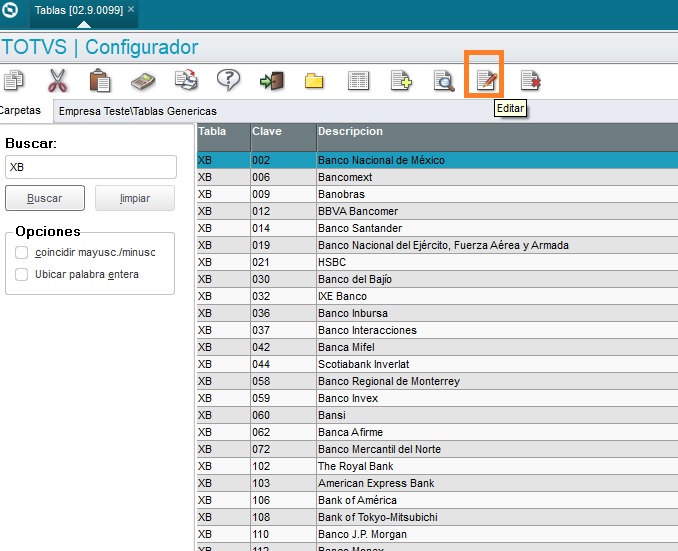Click the Buscar button

[x=45, y=198]
